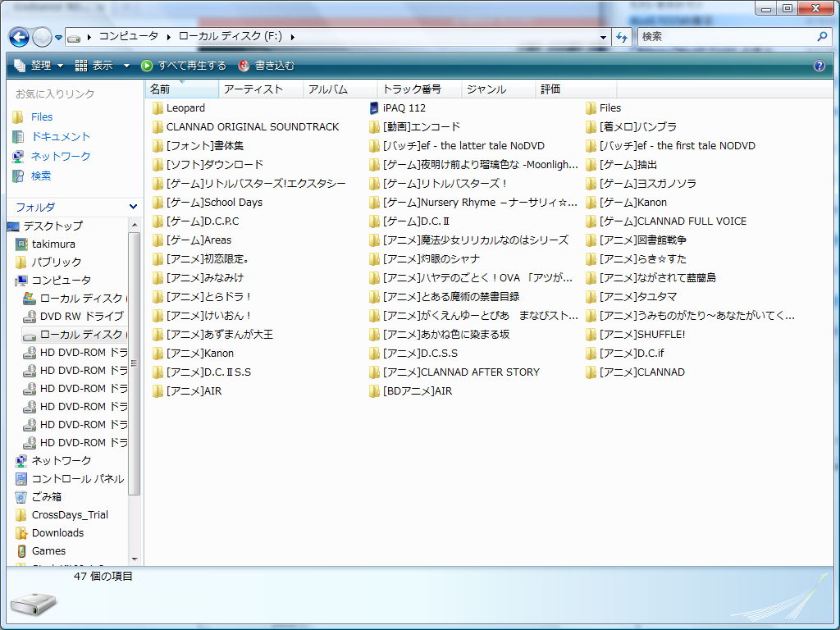Screen dimensions: 840x630
Task: Select [アニメ]けいおん！ folder icon
Action: point(157,316)
